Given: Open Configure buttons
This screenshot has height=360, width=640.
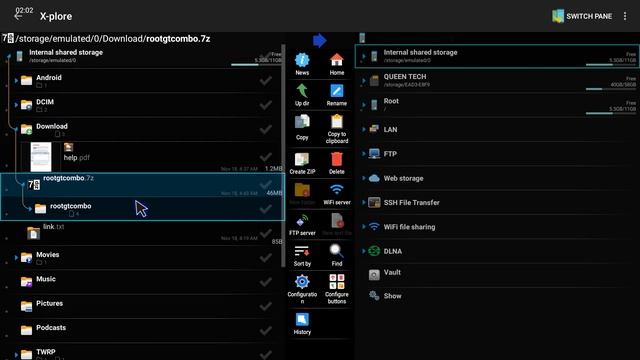Looking at the screenshot, I should point(337,289).
